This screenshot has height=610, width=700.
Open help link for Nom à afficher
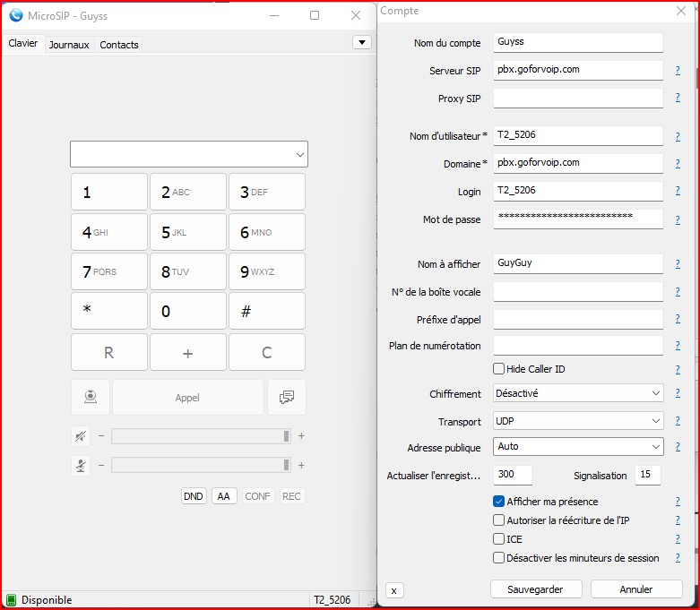click(x=678, y=264)
